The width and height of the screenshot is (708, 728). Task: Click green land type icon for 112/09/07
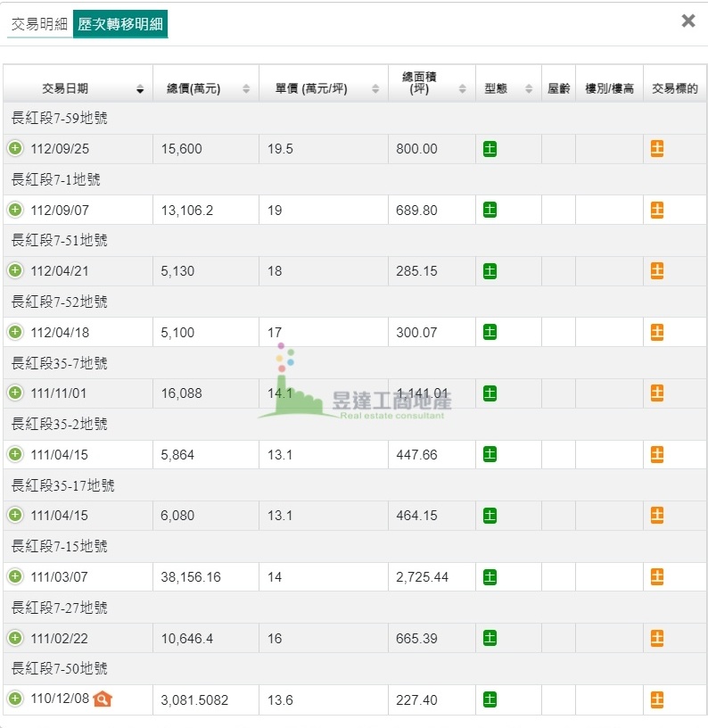coord(490,210)
